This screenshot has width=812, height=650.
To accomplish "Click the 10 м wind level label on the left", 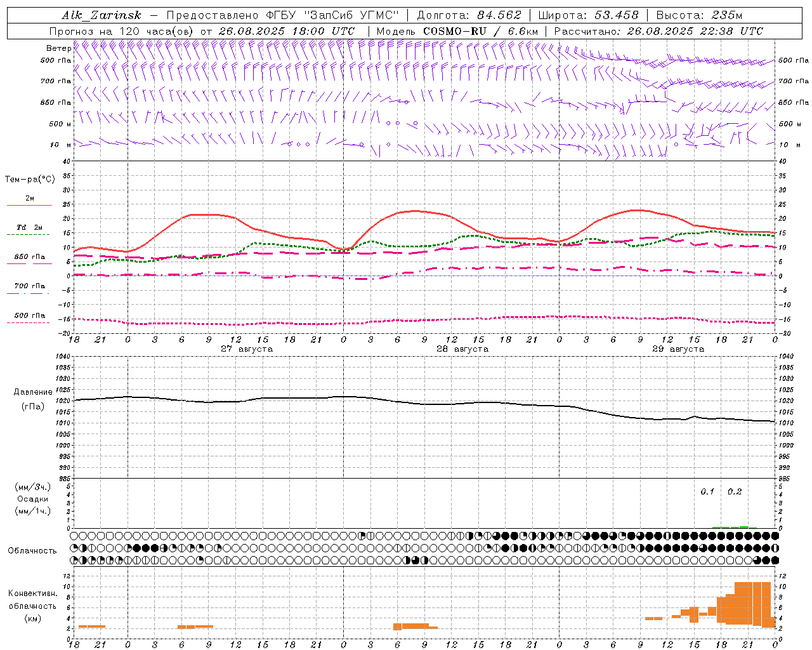I will 60,145.
